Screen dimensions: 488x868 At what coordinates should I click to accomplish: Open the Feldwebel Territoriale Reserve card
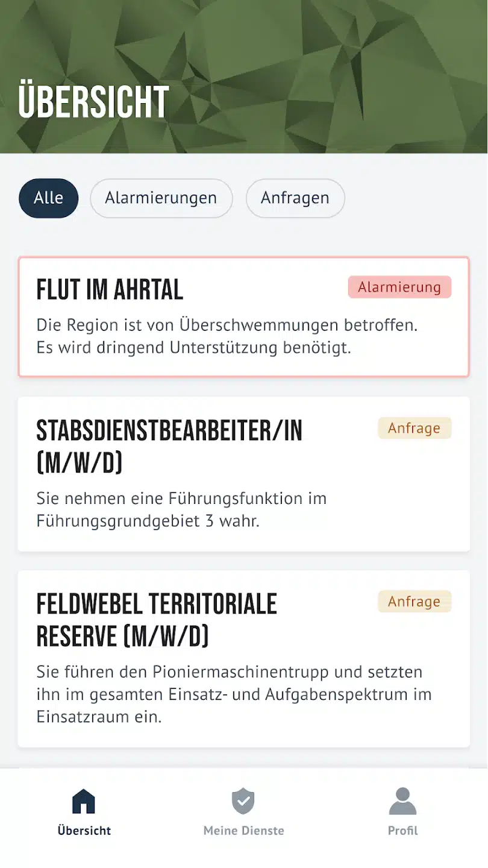tap(243, 658)
